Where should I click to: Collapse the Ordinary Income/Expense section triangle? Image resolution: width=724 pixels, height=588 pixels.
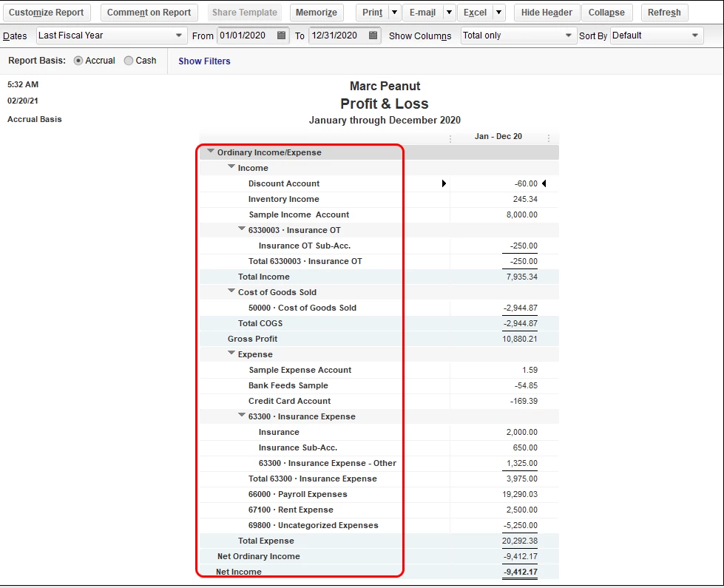coord(211,151)
